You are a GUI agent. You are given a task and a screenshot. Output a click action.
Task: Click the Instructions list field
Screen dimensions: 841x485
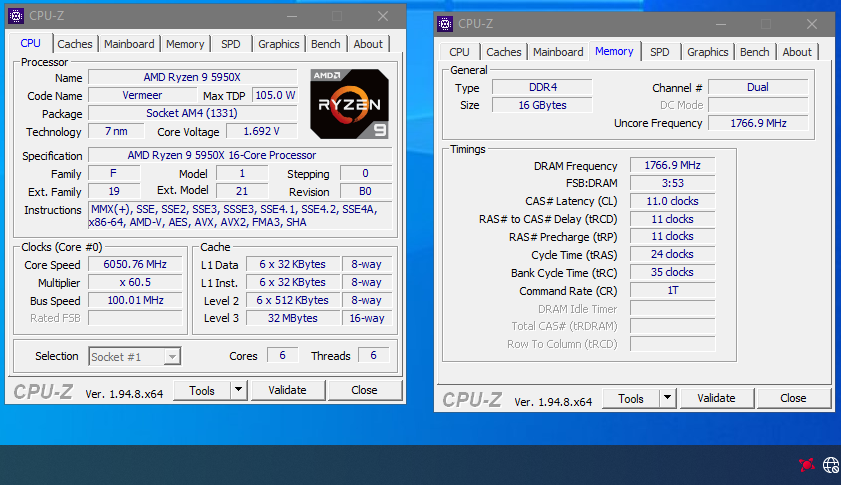(x=240, y=216)
